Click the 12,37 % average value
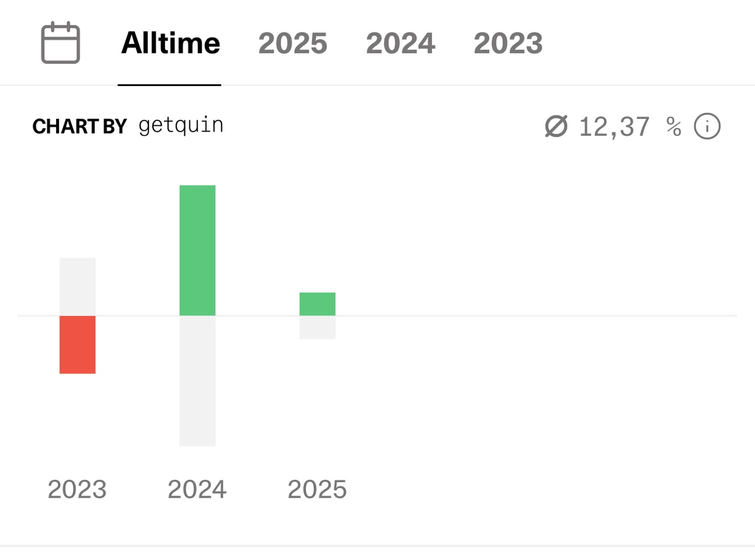This screenshot has width=755, height=560. pos(630,126)
